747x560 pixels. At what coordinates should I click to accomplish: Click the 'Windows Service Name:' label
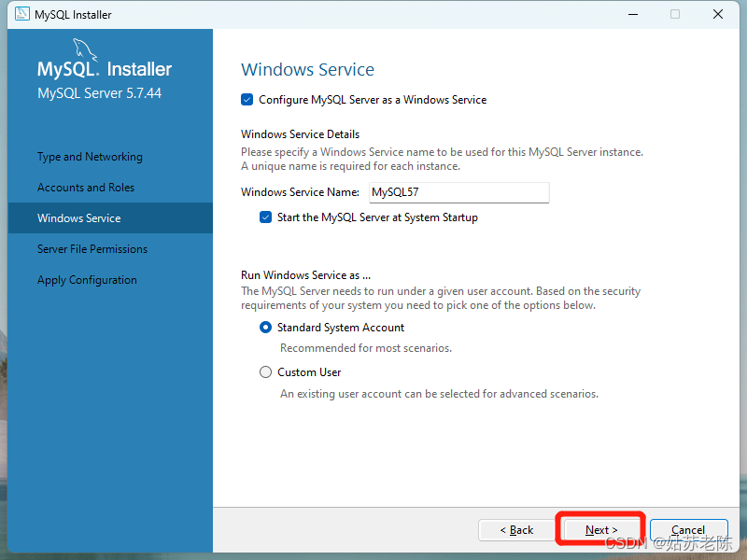pos(300,192)
